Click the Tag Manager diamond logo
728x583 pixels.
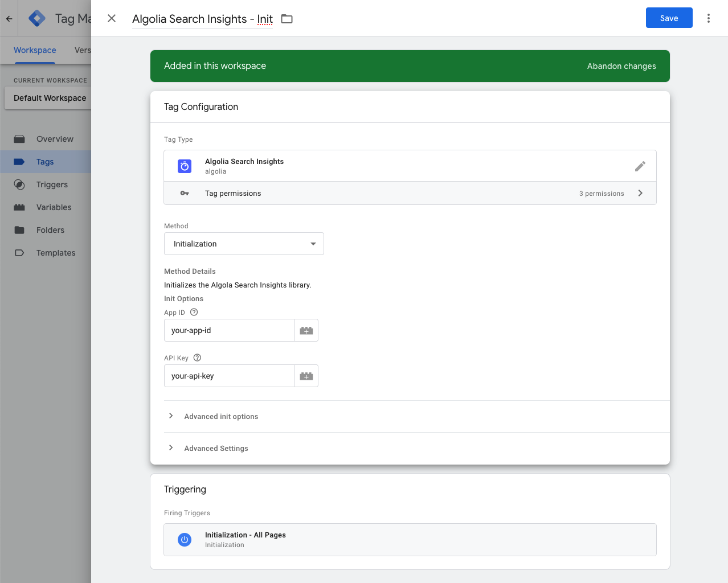pyautogui.click(x=36, y=18)
